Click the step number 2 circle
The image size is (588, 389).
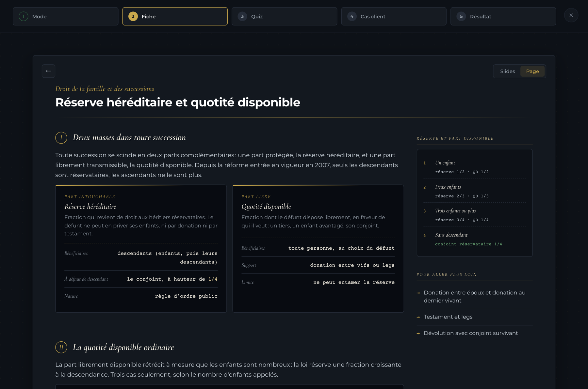click(x=133, y=16)
